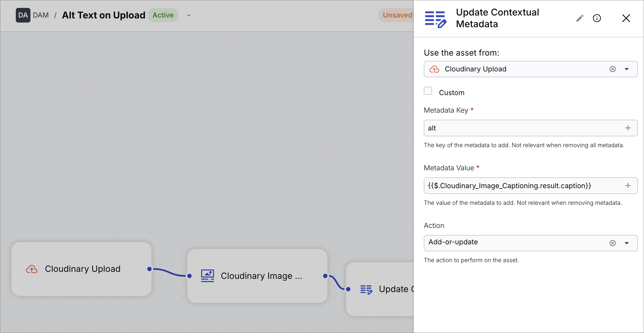This screenshot has height=333, width=644.
Task: Clear the Cloudinary Upload asset selection
Action: coord(612,69)
